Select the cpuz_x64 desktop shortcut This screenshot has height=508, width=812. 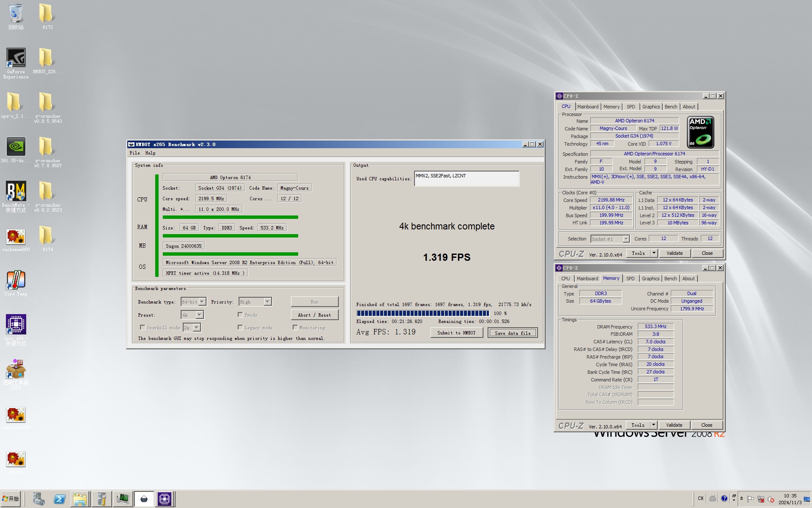16,330
